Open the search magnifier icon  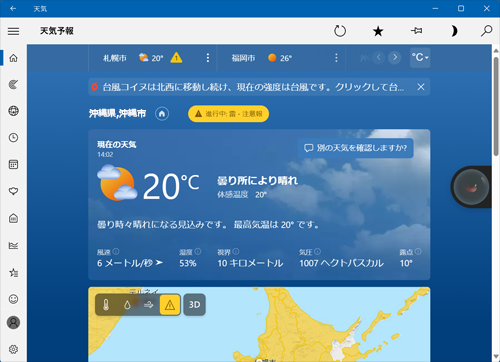[486, 31]
